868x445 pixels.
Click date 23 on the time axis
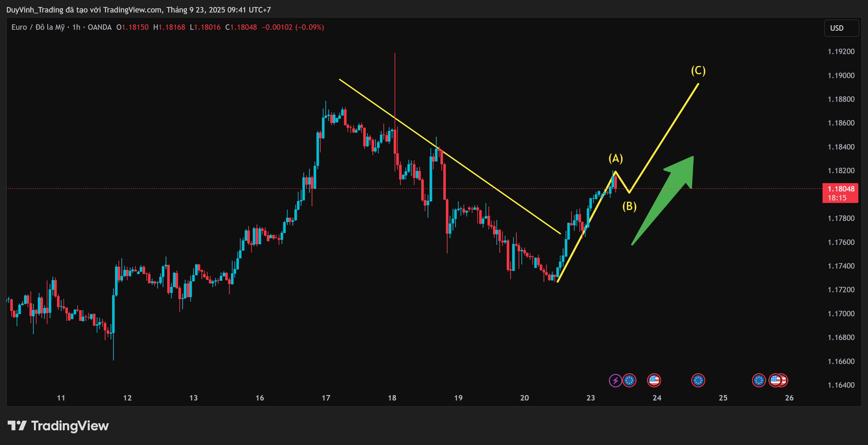591,398
